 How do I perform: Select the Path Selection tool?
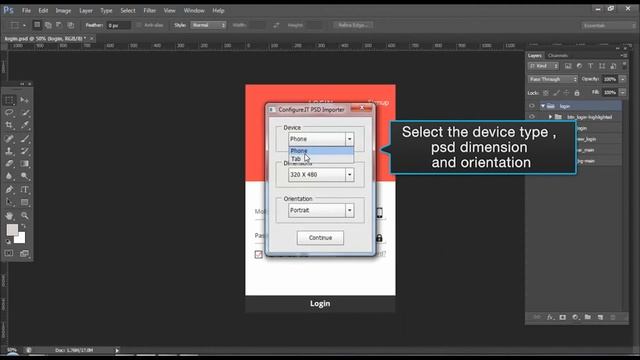point(9,202)
